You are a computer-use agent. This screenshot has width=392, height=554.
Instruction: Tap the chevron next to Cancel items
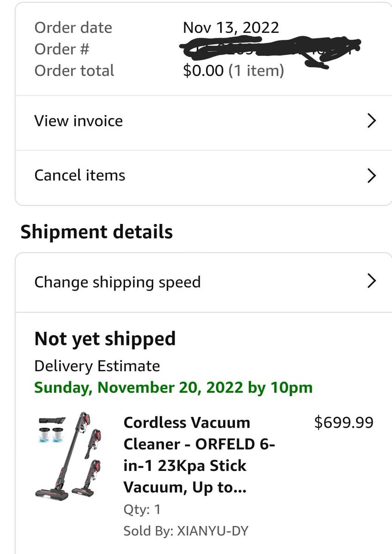pos(372,176)
